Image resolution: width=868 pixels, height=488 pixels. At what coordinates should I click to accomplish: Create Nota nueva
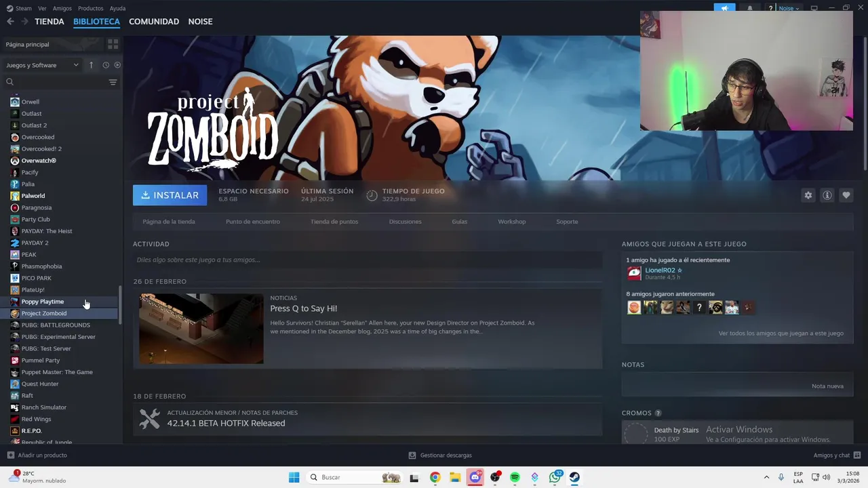(x=827, y=386)
